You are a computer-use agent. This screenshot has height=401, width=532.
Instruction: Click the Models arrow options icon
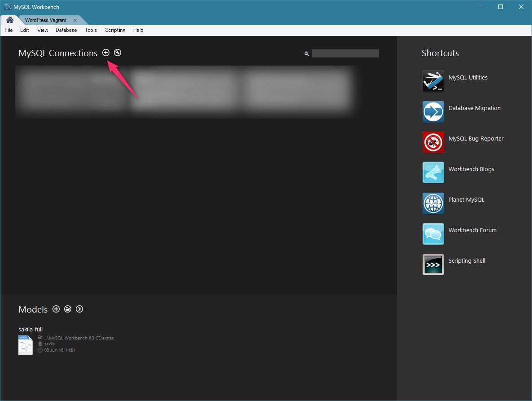point(79,309)
